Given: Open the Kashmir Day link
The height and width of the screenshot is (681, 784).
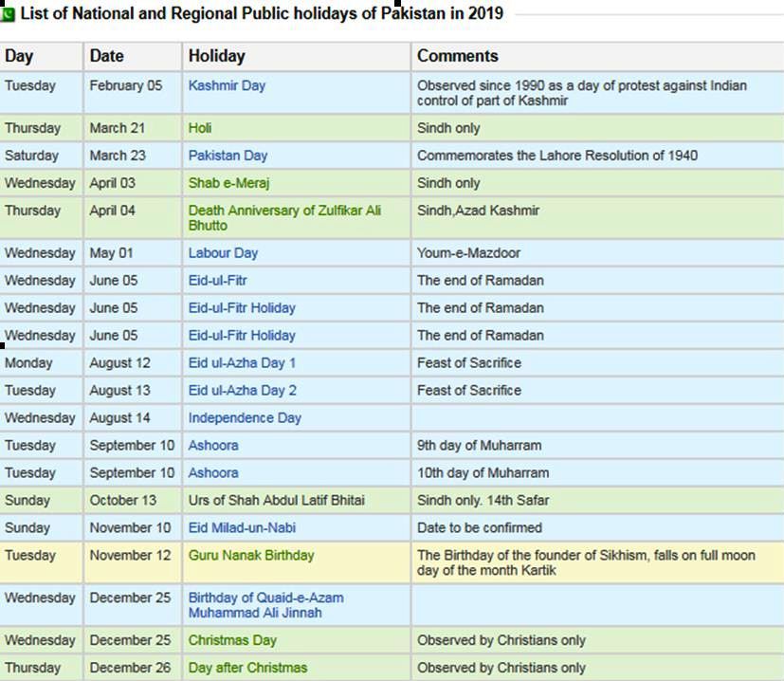Looking at the screenshot, I should 227,85.
